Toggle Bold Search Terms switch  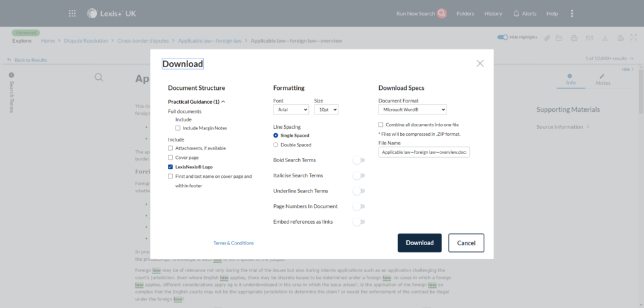pos(358,160)
